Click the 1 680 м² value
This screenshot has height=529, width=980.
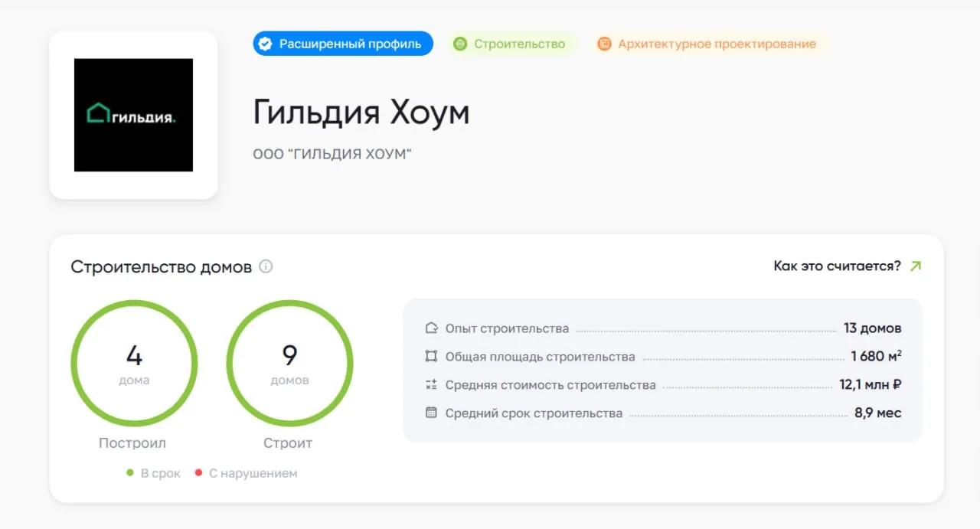(877, 357)
